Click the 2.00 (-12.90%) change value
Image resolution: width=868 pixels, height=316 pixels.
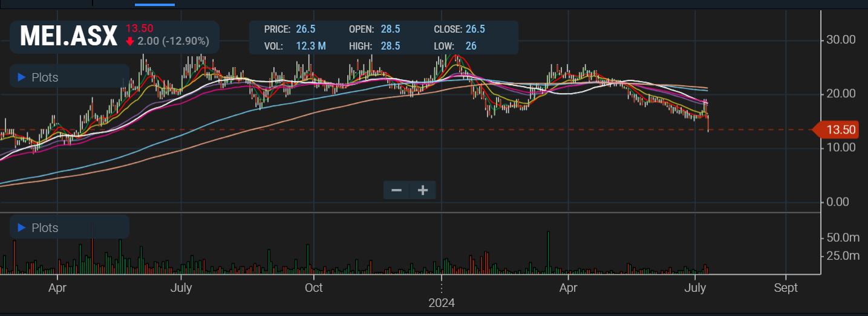173,41
